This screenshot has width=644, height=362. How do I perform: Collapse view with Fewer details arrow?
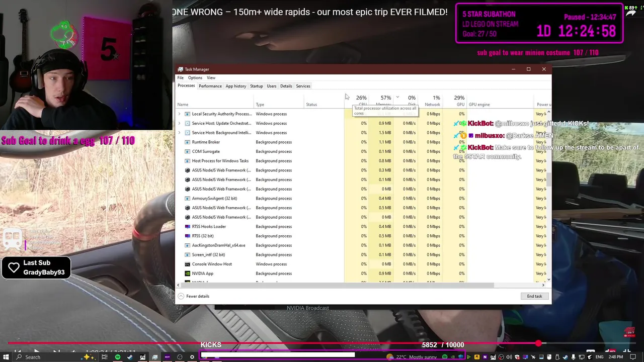(181, 296)
